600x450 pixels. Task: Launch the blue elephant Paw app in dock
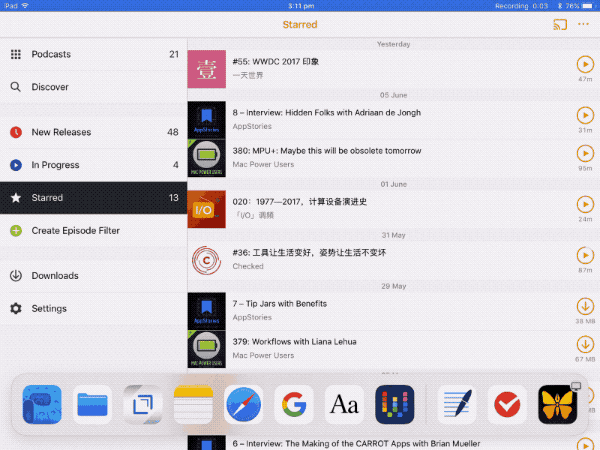click(x=42, y=404)
